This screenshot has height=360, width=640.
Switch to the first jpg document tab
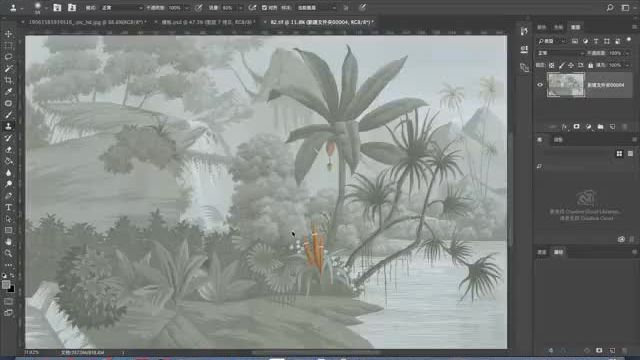[85, 22]
